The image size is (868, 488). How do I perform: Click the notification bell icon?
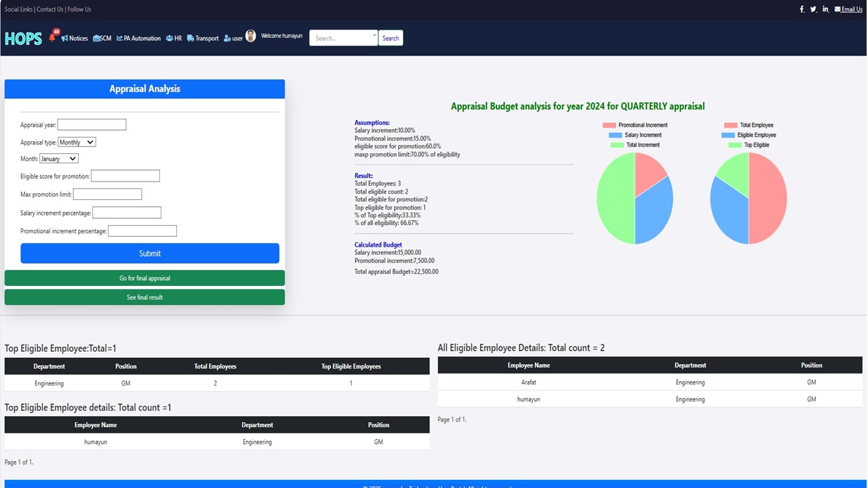(x=52, y=37)
